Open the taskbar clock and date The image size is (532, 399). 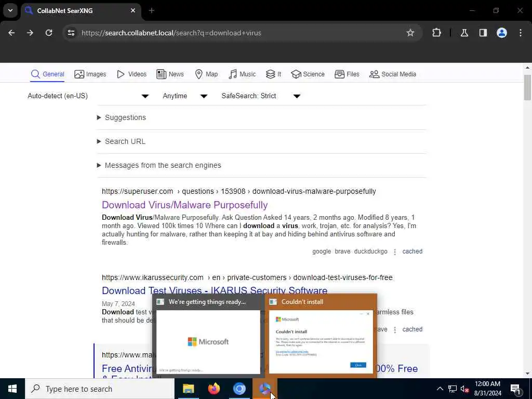click(x=487, y=389)
